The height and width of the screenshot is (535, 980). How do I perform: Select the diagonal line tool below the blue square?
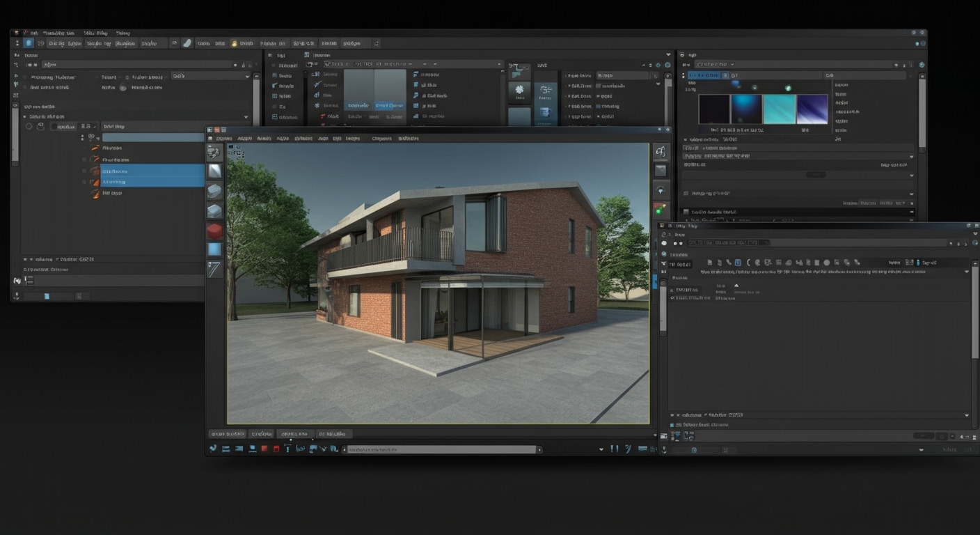tap(214, 269)
